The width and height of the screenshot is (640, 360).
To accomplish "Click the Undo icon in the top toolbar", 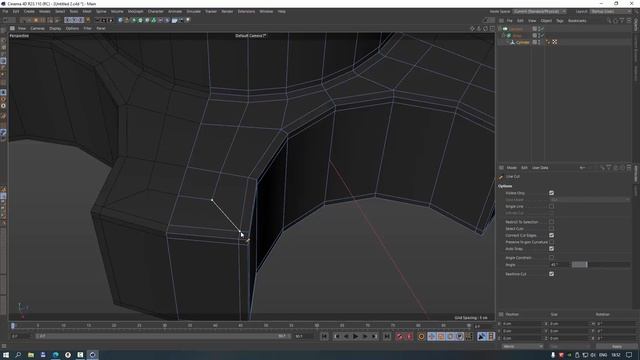I will pos(5,20).
